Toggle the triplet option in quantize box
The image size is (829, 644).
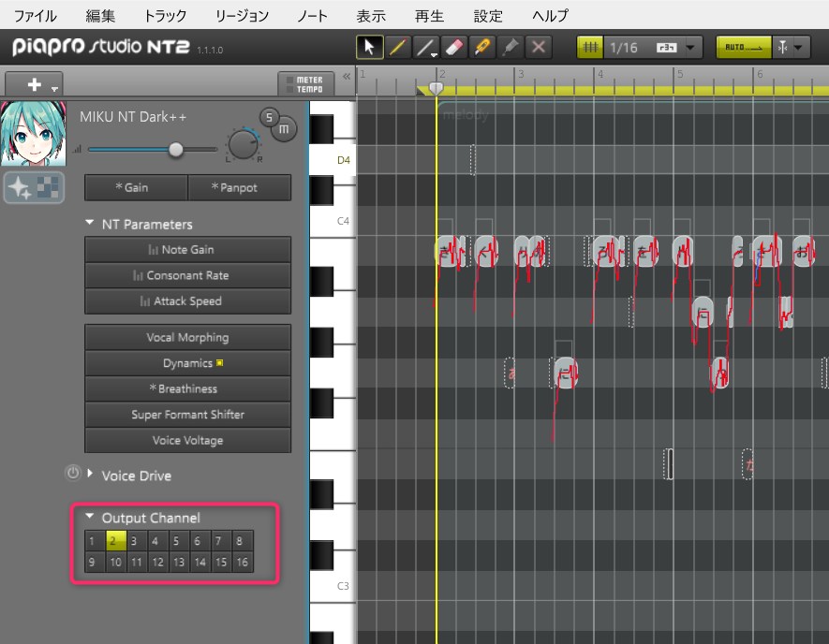(666, 48)
